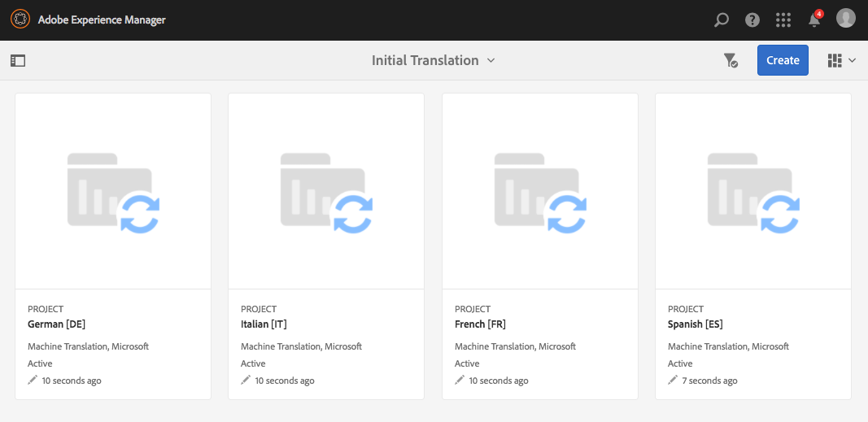Select the Spanish [ES] project thumbnail
Screen dimensions: 868x422
pyautogui.click(x=753, y=191)
